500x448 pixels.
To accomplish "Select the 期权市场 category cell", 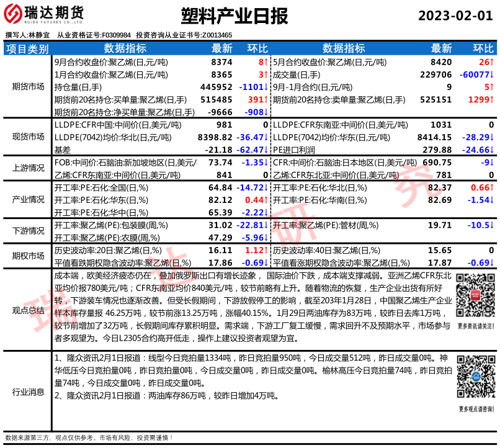I will click(x=27, y=256).
